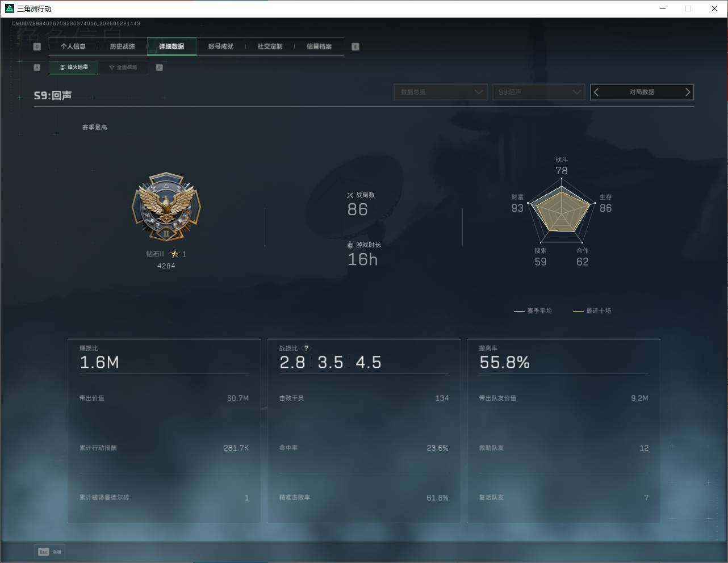Click the D key hint icon
The height and width of the screenshot is (563, 728).
(160, 68)
